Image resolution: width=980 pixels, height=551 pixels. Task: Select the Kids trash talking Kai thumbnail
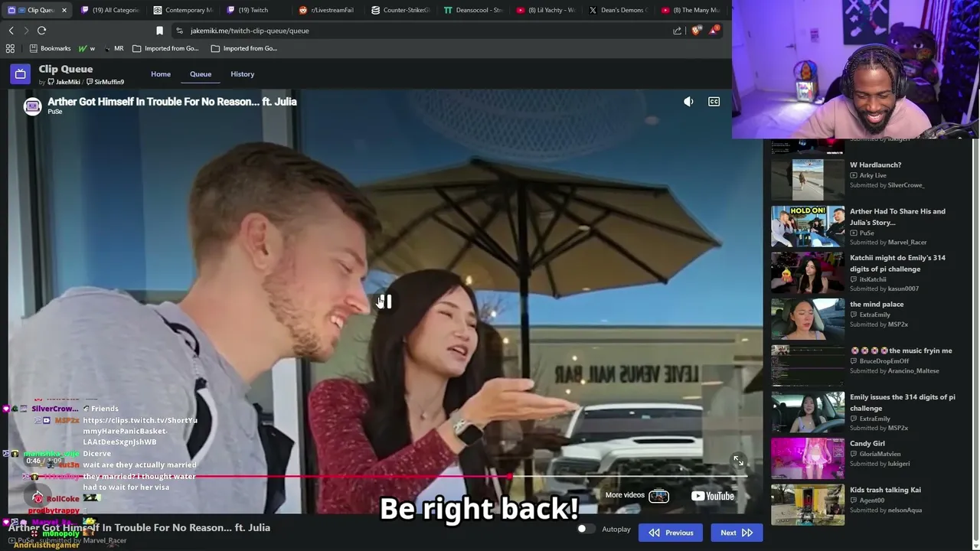pos(808,504)
